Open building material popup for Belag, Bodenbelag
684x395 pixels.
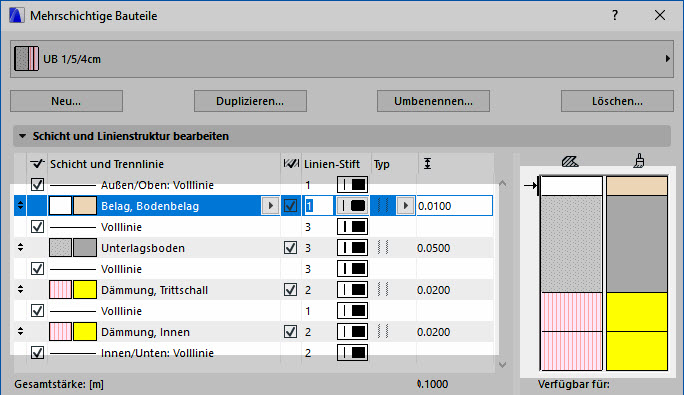270,206
